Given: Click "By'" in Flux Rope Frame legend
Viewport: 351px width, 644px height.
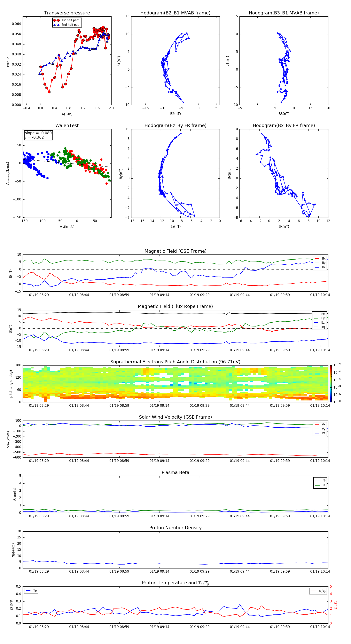Looking at the screenshot, I should (320, 318).
